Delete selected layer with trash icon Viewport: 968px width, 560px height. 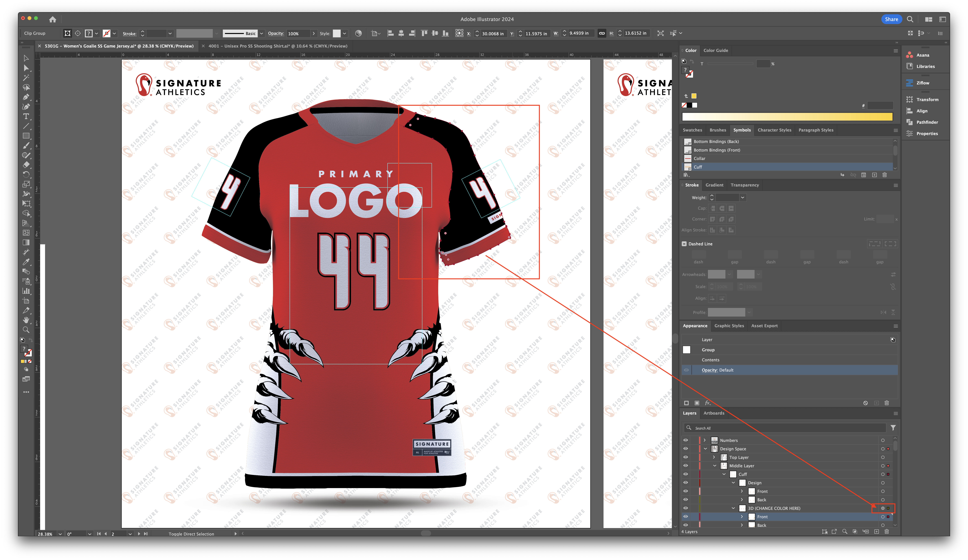[887, 532]
